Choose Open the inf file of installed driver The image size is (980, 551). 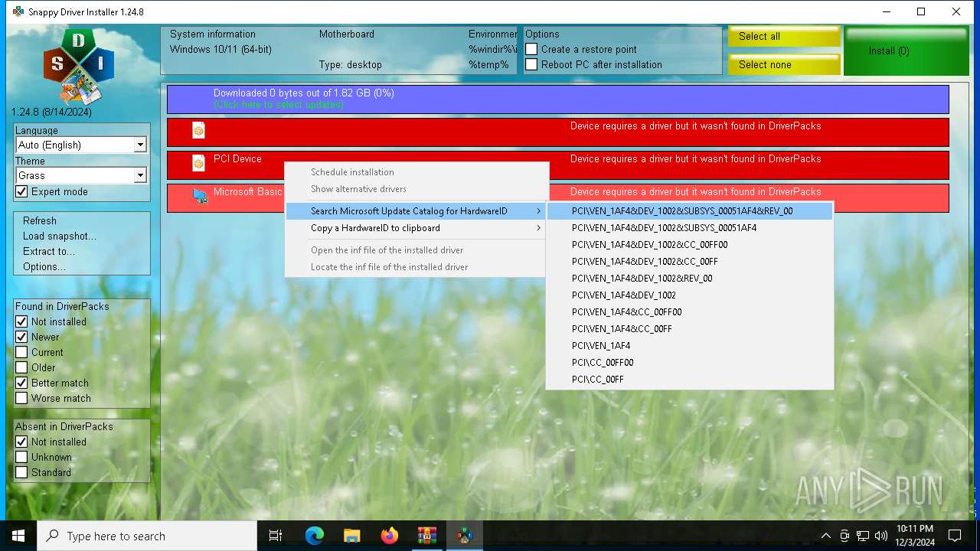pyautogui.click(x=416, y=250)
